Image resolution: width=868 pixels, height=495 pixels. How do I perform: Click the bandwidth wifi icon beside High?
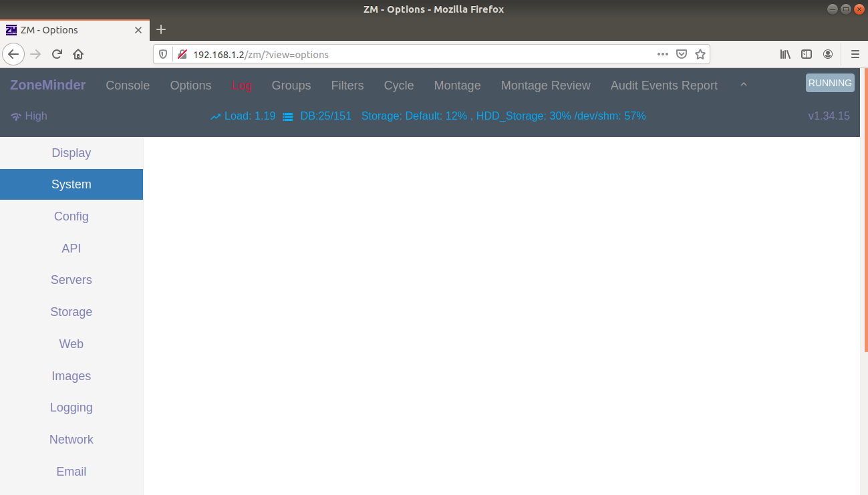[x=16, y=116]
